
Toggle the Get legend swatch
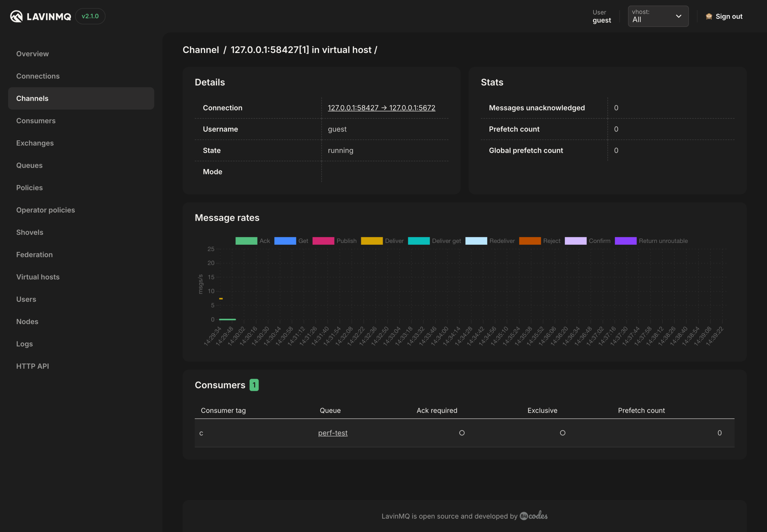(285, 241)
